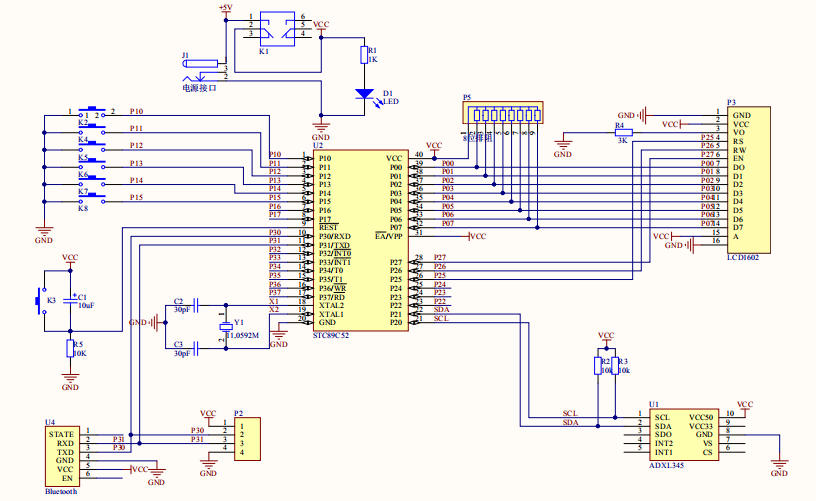Click the "P32/INT0" pin name
816x501 pixels.
(335, 253)
